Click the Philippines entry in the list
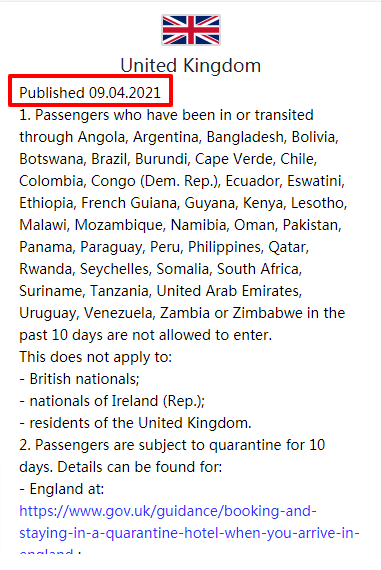 [x=226, y=247]
